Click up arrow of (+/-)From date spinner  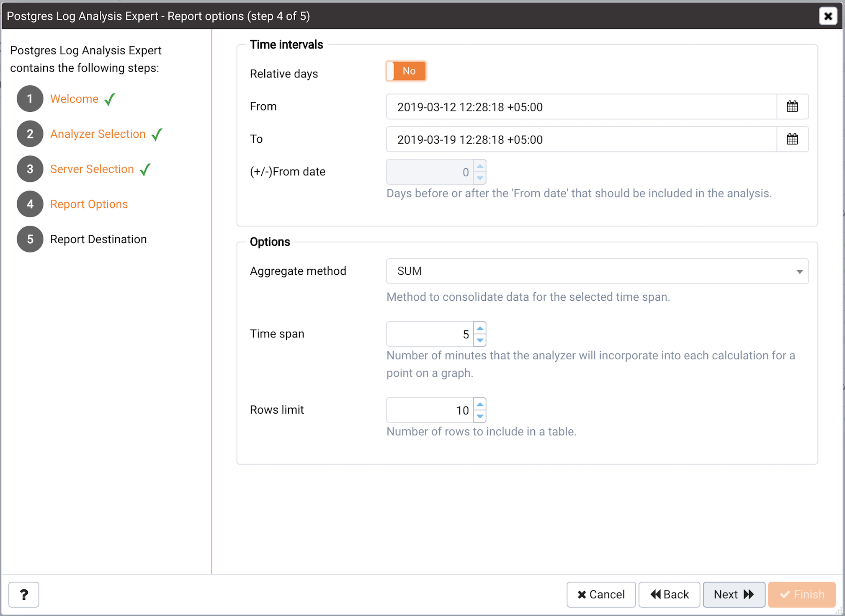[x=480, y=166]
